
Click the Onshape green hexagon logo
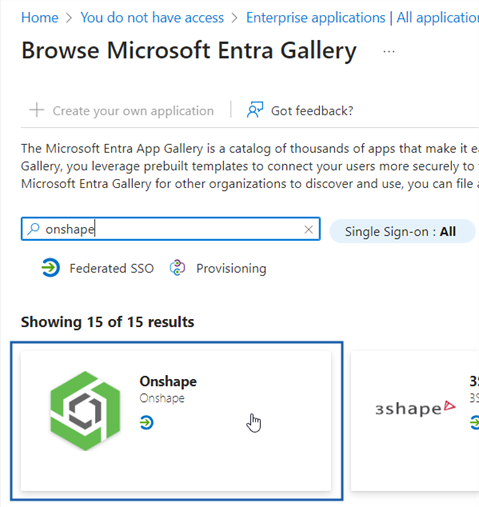point(85,411)
